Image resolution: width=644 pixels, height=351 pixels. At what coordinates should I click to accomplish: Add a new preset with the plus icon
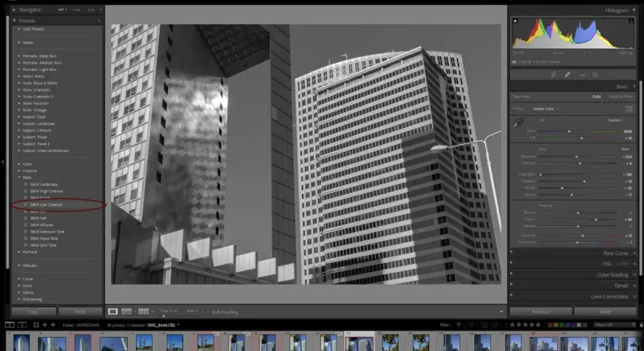[99, 20]
